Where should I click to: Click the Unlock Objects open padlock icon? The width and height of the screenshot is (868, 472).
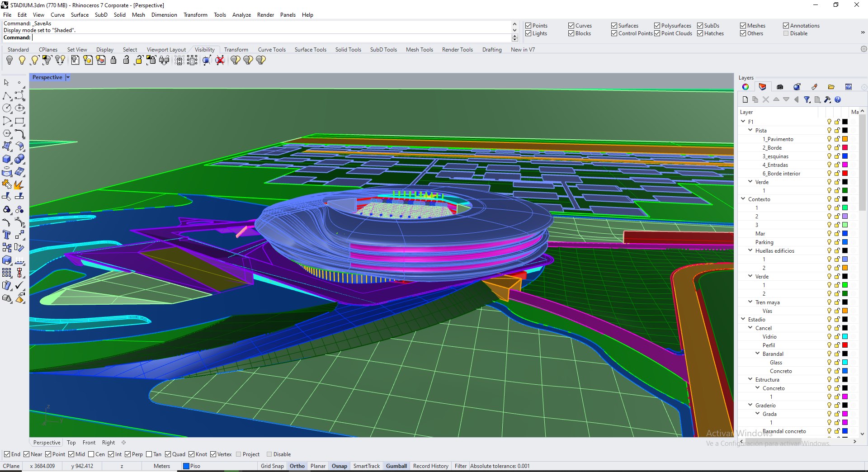(126, 60)
